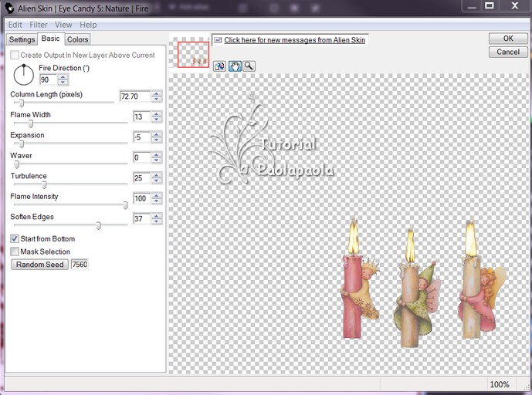Select the magnifier zoom tool
The height and width of the screenshot is (395, 532).
249,66
